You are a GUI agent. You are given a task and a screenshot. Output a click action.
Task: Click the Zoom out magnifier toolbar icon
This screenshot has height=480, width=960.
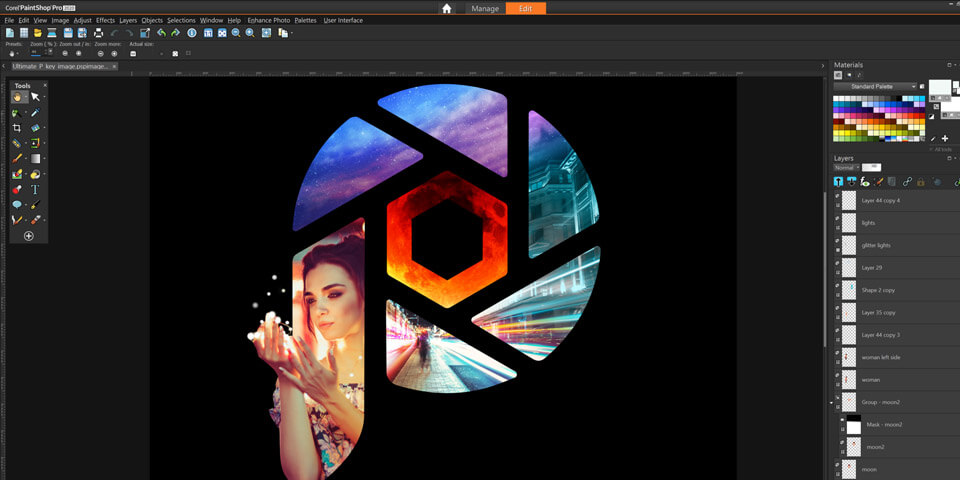pyautogui.click(x=236, y=33)
